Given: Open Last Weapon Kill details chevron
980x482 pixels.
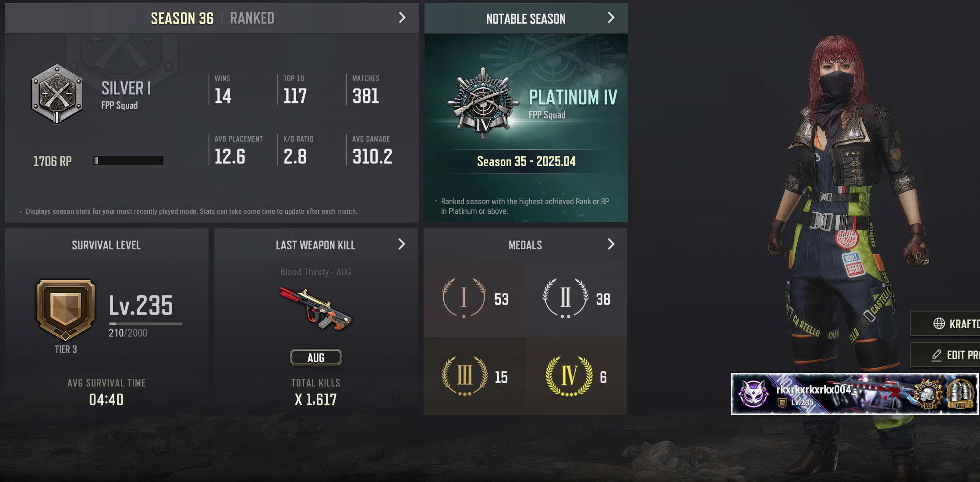Looking at the screenshot, I should (402, 244).
